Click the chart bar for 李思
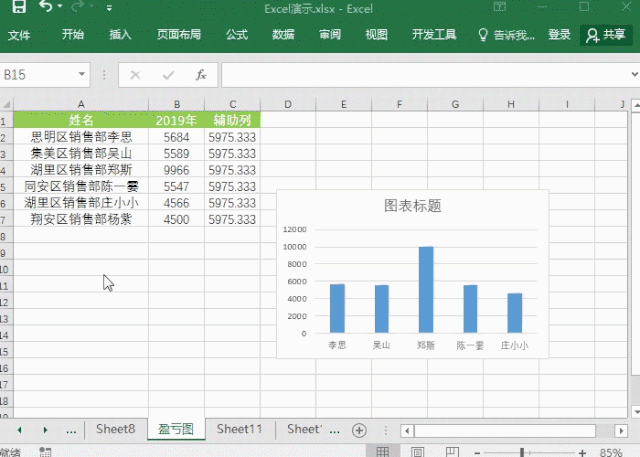 [x=337, y=308]
